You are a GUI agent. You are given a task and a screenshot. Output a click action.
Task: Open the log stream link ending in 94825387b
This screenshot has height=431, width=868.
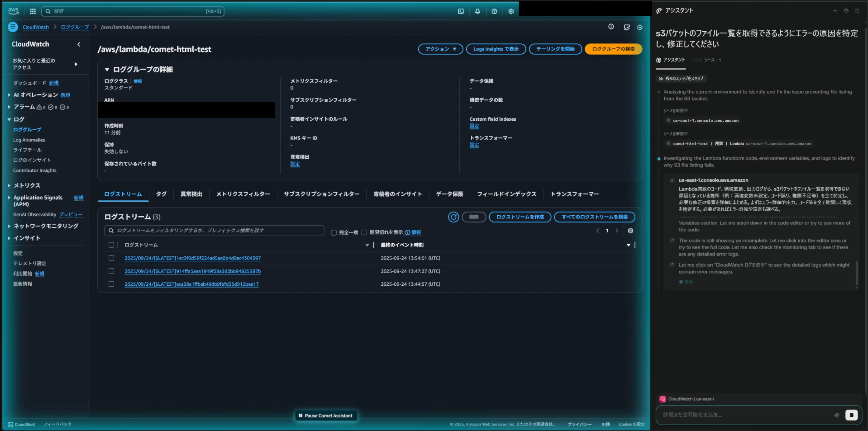pyautogui.click(x=192, y=271)
